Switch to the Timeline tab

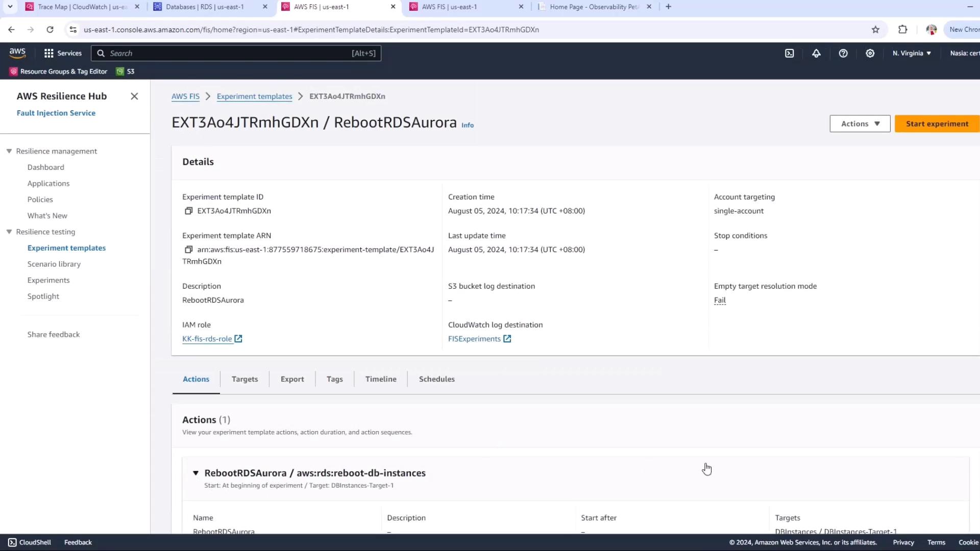point(381,379)
